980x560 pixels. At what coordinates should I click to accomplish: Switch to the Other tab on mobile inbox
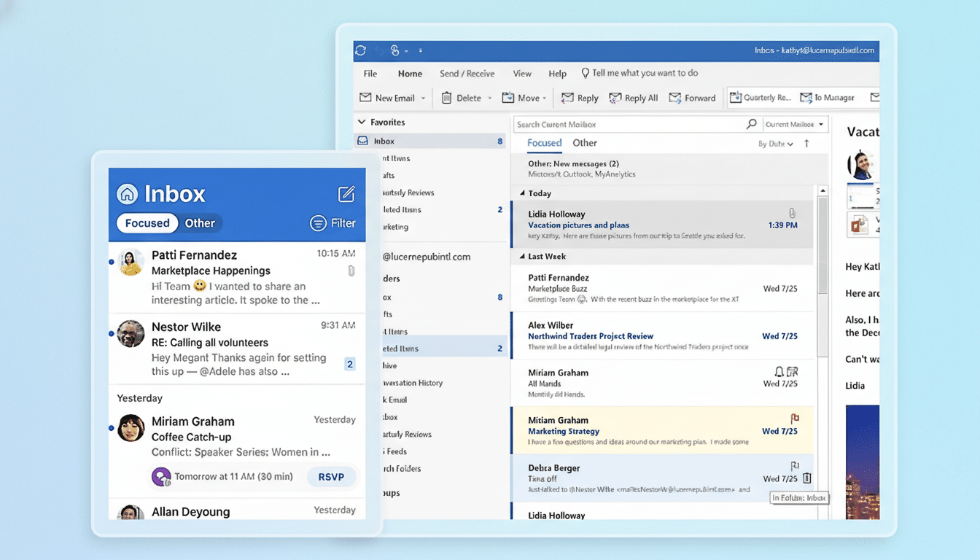click(x=200, y=223)
